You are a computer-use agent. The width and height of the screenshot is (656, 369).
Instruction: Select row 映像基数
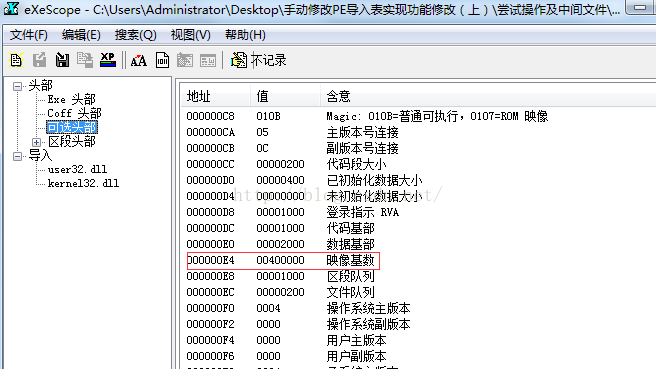coord(418,260)
